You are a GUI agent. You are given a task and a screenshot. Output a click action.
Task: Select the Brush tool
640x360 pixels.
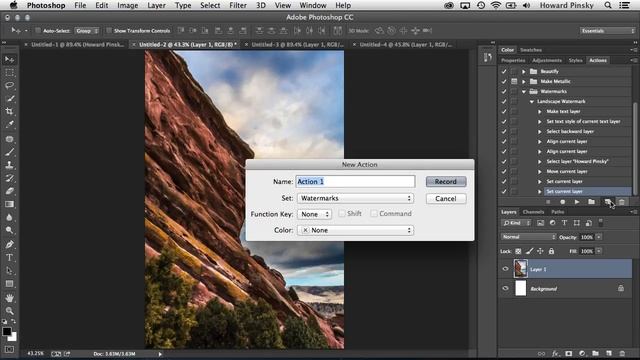9,152
